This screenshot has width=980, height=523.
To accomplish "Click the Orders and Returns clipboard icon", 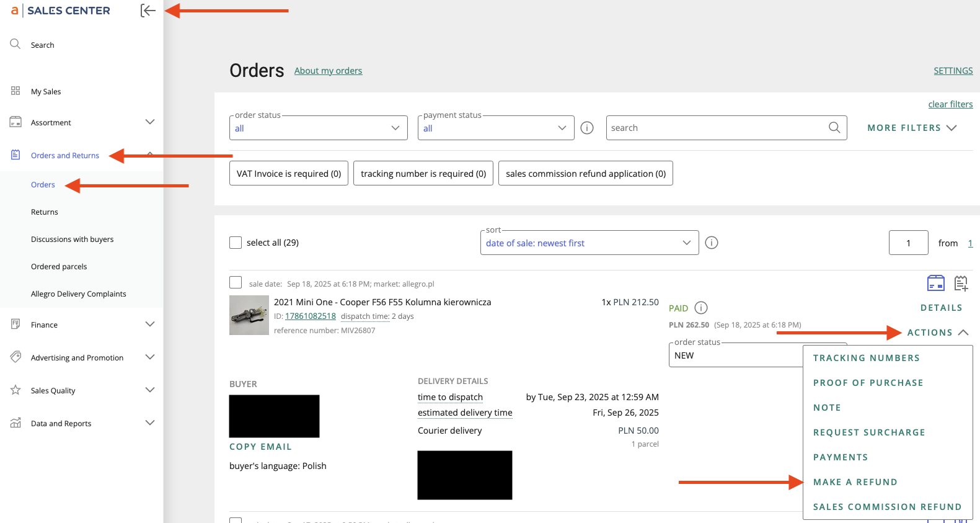I will [15, 155].
